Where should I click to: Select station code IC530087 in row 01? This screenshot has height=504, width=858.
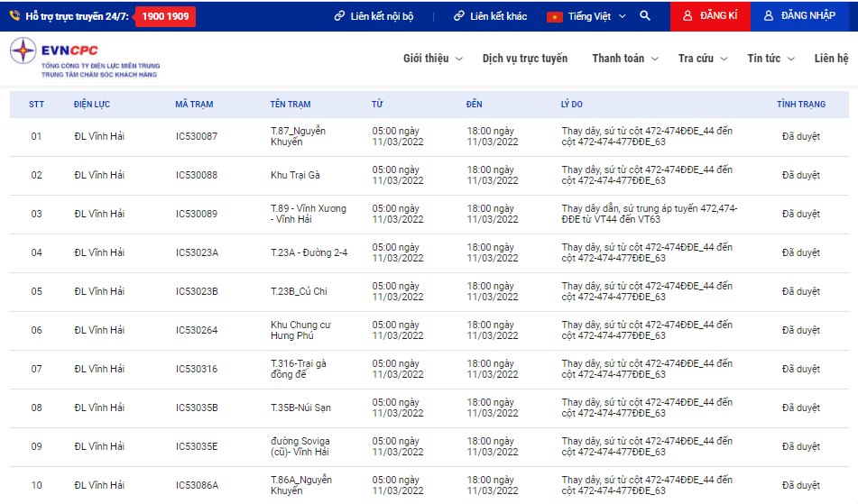pos(197,136)
